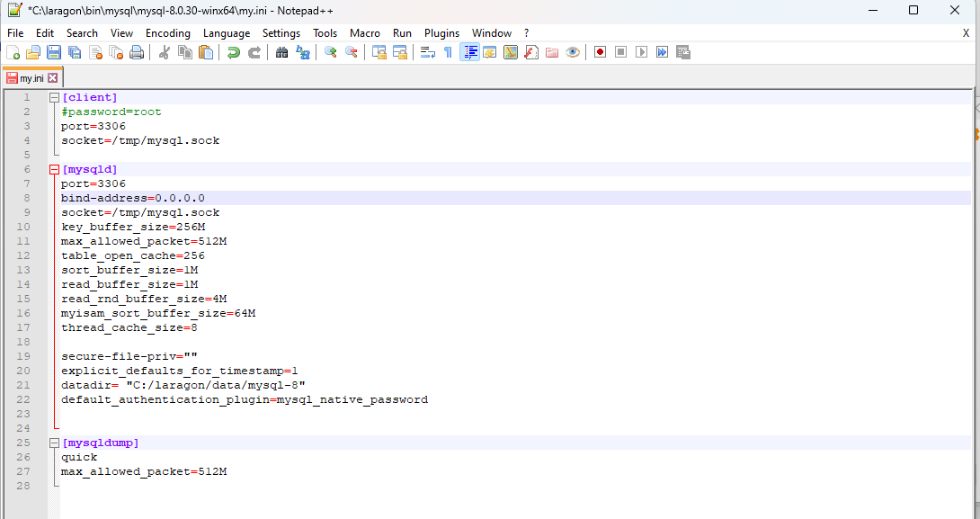Click the Close document toolbar icon
980x519 pixels.
tap(95, 52)
